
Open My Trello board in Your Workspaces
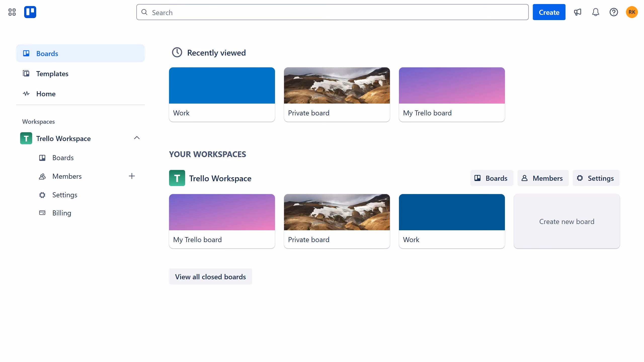pos(222,221)
